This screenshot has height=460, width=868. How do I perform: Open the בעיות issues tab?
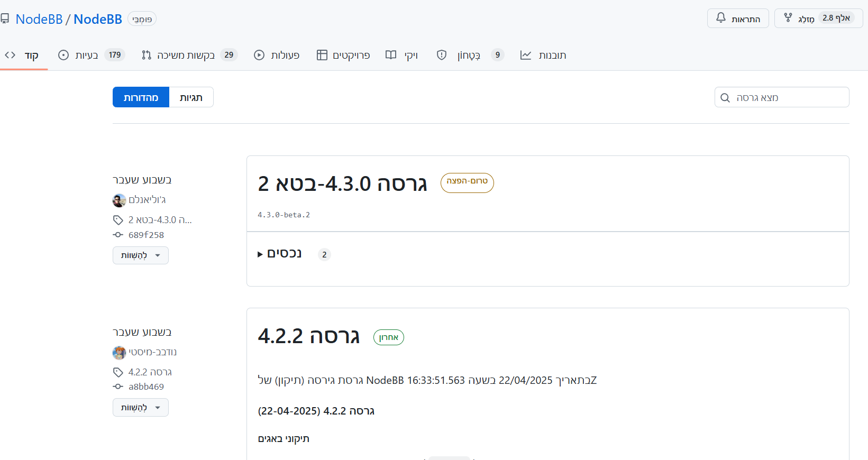(91, 55)
